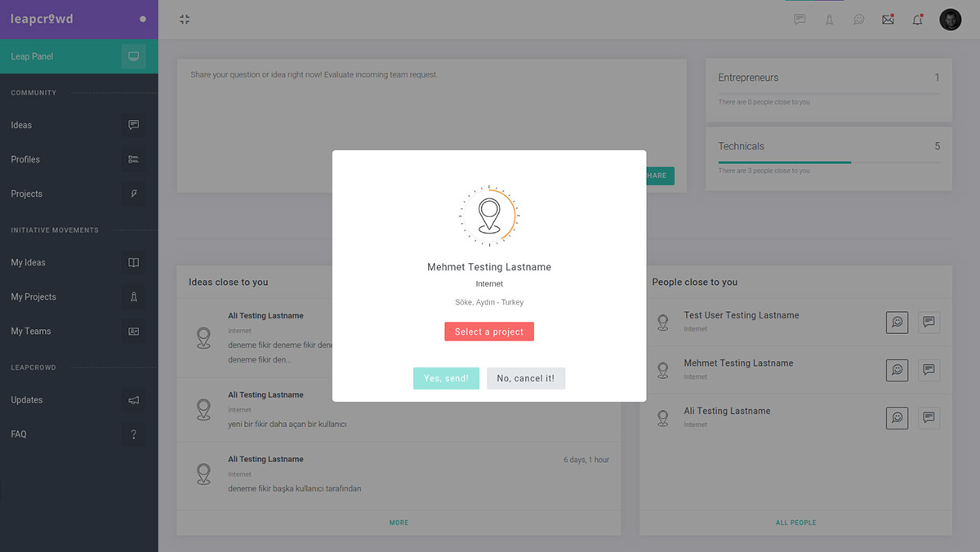Click the Projects lightning icon in sidebar
The width and height of the screenshot is (980, 552).
click(x=133, y=194)
